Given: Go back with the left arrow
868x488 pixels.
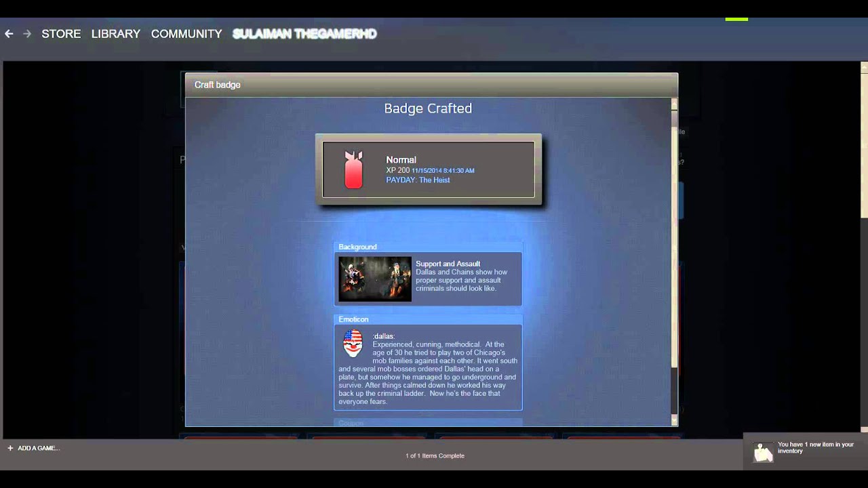Looking at the screenshot, I should coord(9,33).
